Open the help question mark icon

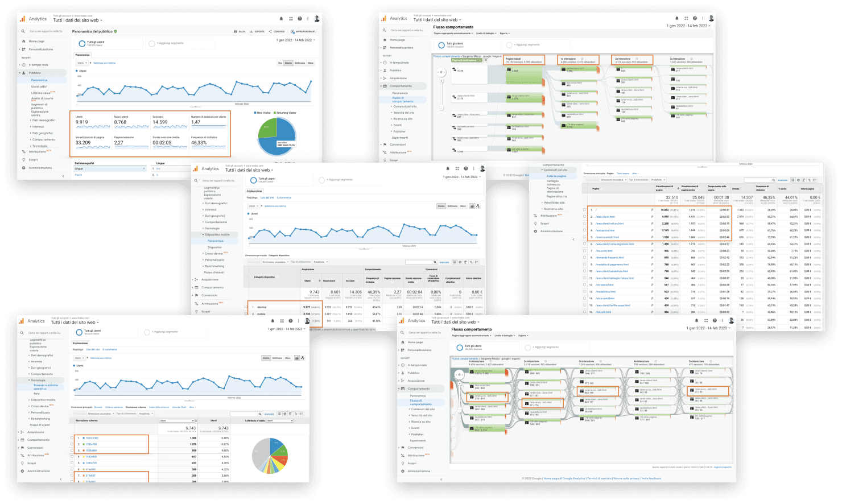point(300,18)
